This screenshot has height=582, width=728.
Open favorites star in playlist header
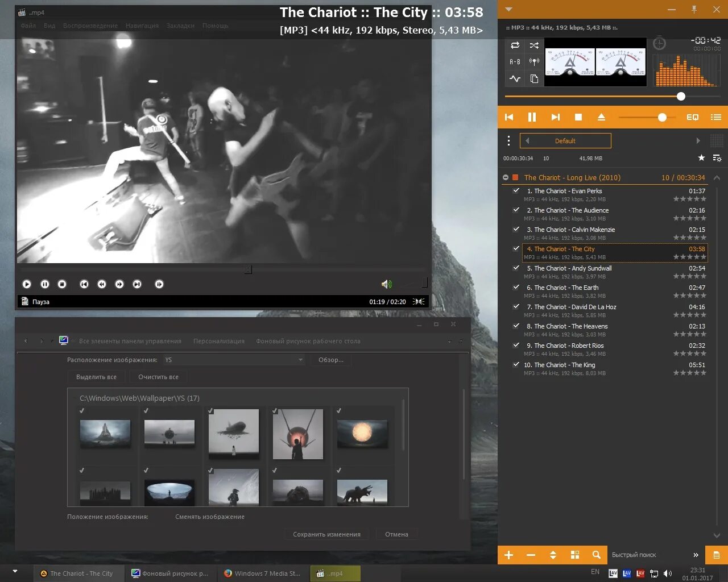coord(701,158)
